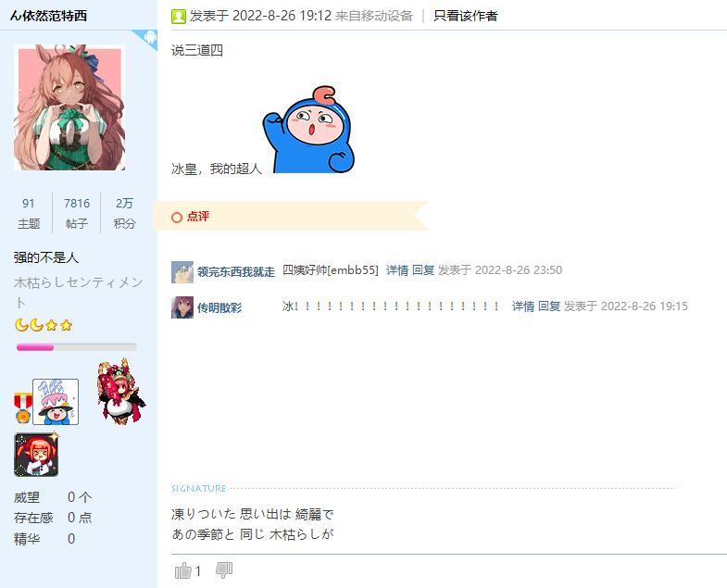Open commenter 传明散彩 profile

[219, 308]
